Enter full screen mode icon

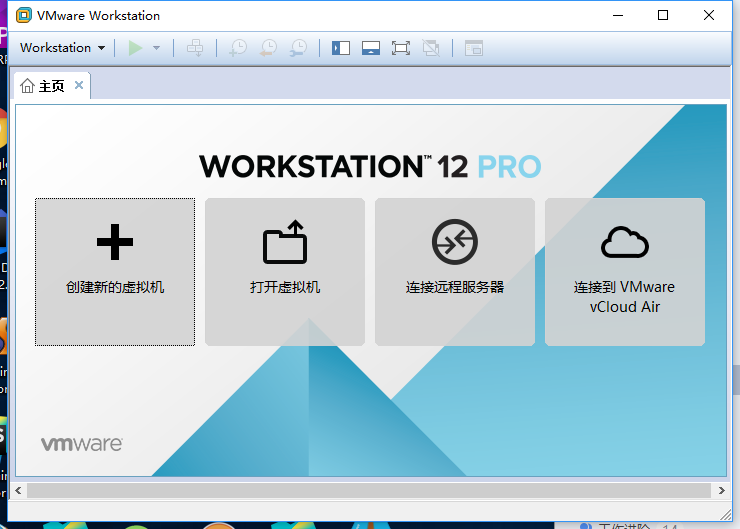pos(401,48)
